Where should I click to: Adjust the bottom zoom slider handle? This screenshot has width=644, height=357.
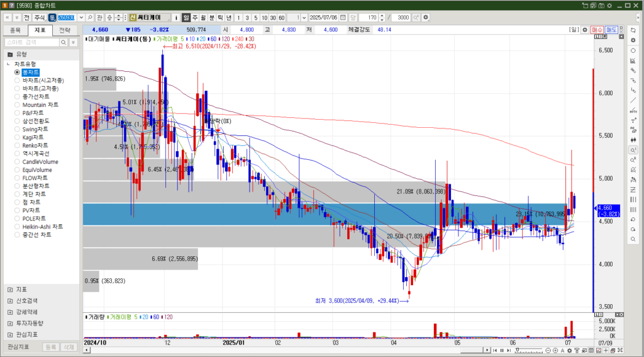pos(518,349)
